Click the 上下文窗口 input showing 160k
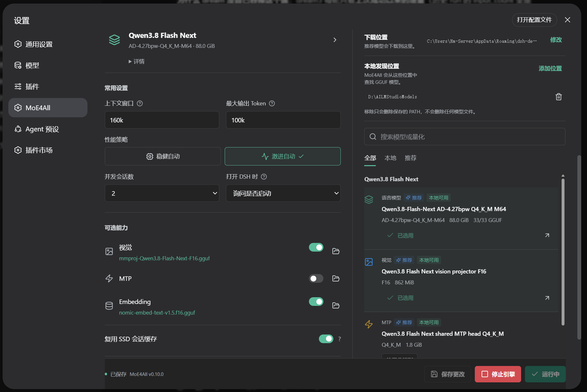 (162, 120)
